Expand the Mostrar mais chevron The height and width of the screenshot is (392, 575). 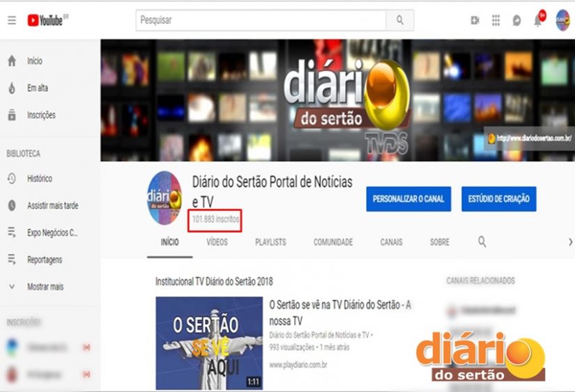12,287
